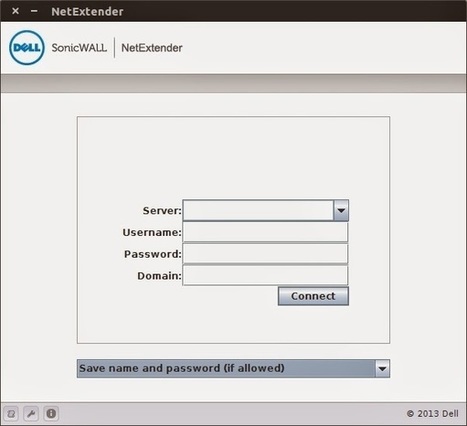467x426 pixels.
Task: Open the info about icon
Action: 51,414
